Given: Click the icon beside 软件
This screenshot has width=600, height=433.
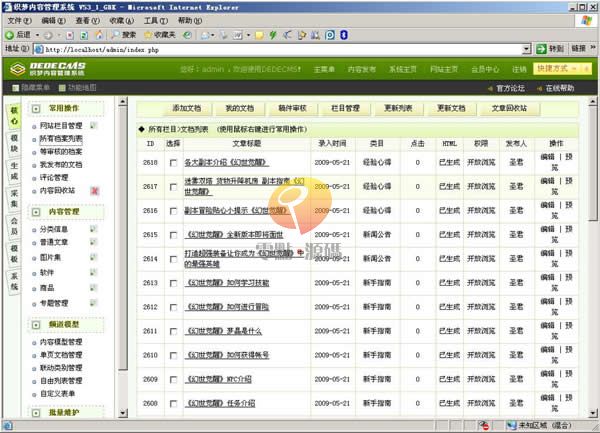Looking at the screenshot, I should pyautogui.click(x=94, y=272).
